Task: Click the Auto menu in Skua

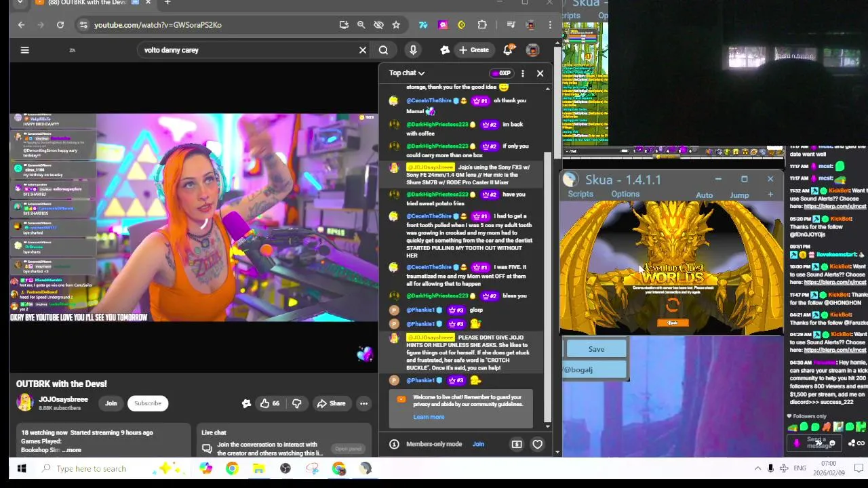Action: (x=704, y=195)
